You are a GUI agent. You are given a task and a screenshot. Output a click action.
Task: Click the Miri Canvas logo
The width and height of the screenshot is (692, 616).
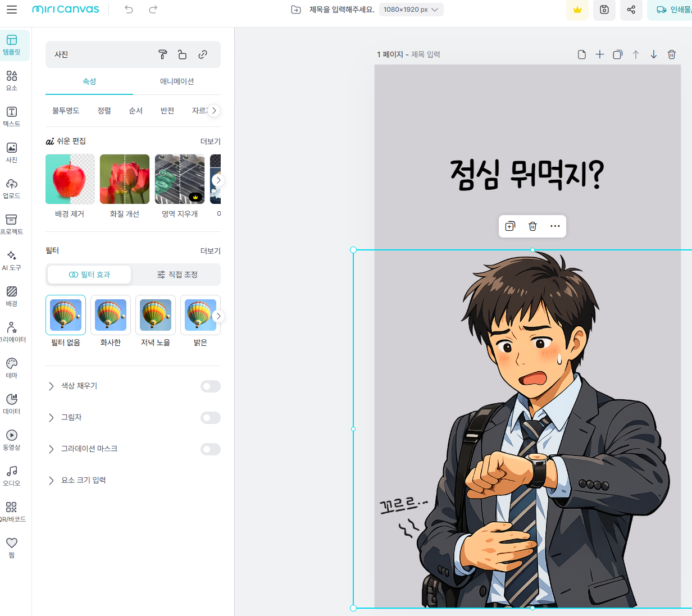click(66, 10)
